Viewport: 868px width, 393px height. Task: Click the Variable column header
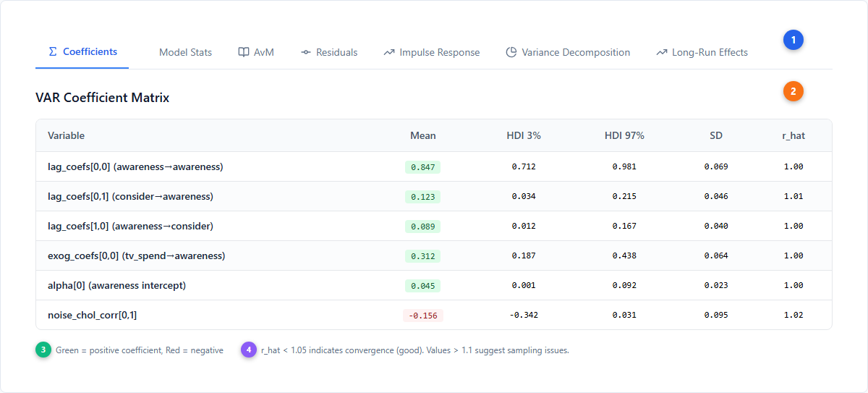pos(66,135)
